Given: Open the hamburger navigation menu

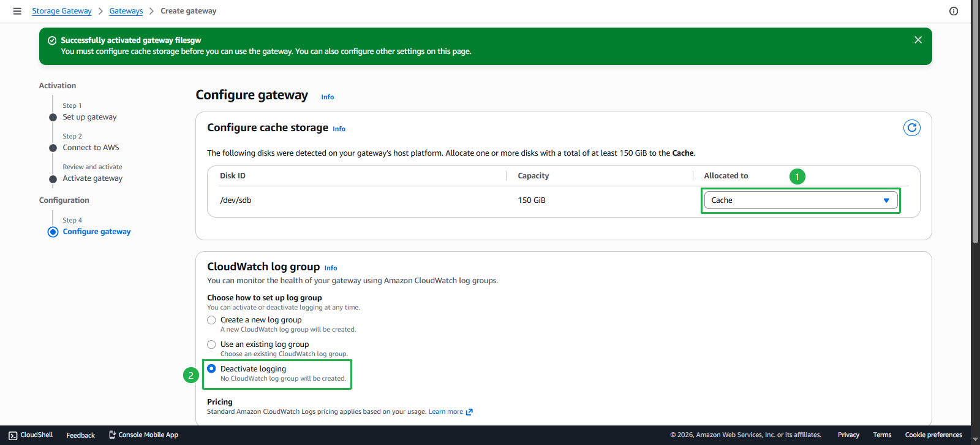Looking at the screenshot, I should [x=17, y=11].
